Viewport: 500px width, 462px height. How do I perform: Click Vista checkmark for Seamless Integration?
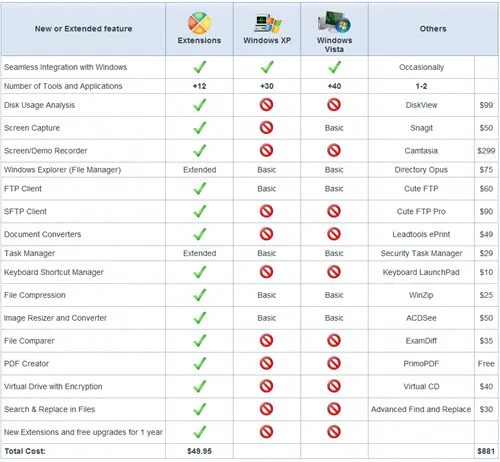click(x=334, y=67)
